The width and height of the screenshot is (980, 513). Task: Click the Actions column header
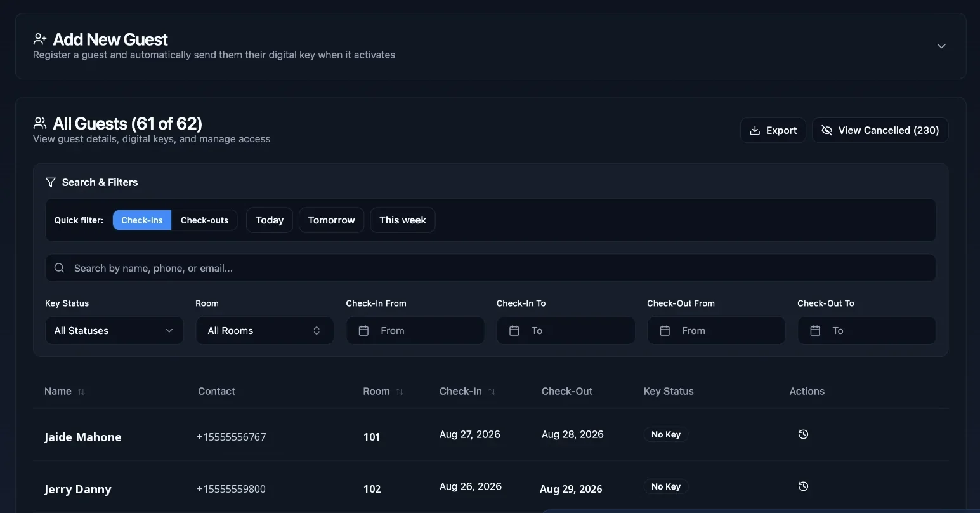[807, 391]
